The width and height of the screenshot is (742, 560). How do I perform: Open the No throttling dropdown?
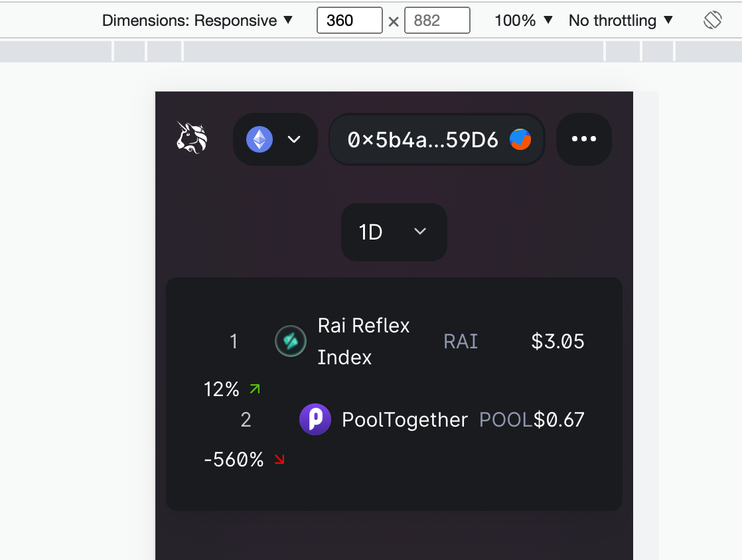click(x=621, y=21)
